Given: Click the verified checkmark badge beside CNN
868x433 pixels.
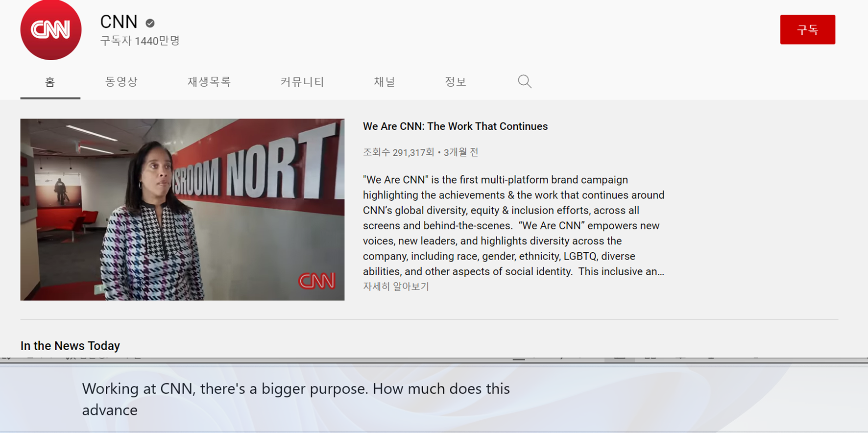Looking at the screenshot, I should (x=150, y=23).
